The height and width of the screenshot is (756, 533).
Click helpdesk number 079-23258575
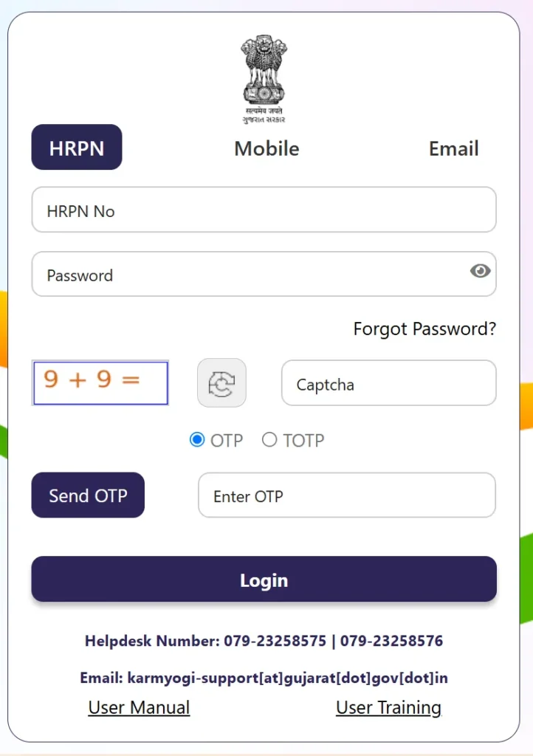pos(275,641)
